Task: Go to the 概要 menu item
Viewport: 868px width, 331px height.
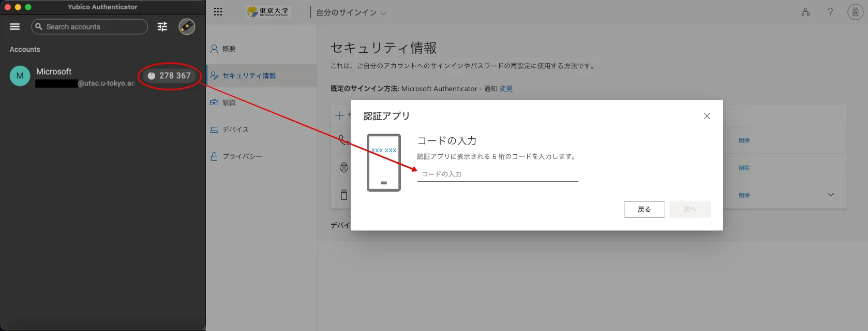Action: point(229,49)
